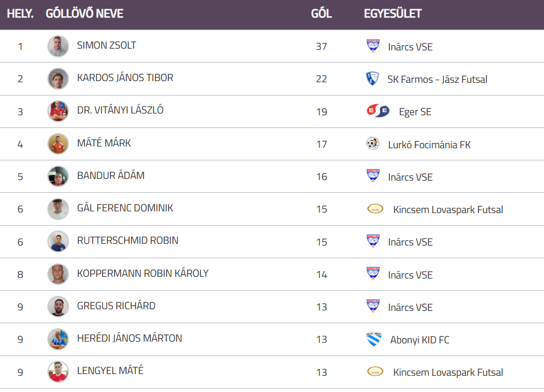This screenshot has width=544, height=392.
Task: Click Rutterschmid Robin's profile photo
Action: point(58,241)
